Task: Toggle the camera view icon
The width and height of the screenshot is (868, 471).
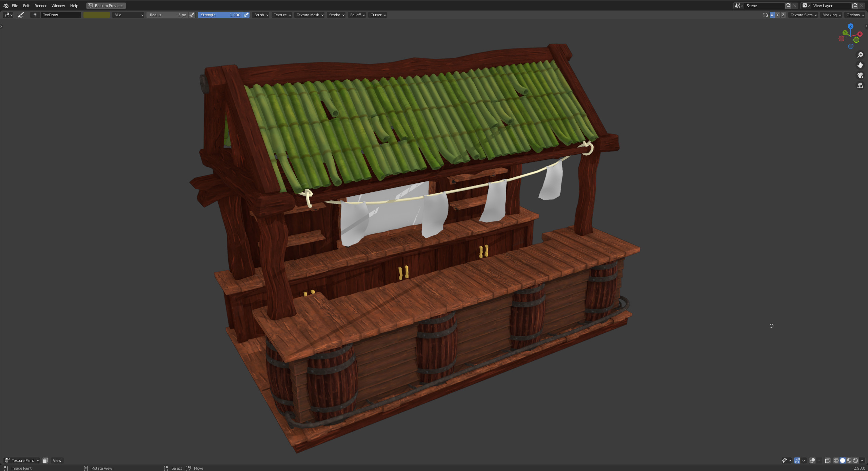Action: pos(860,75)
